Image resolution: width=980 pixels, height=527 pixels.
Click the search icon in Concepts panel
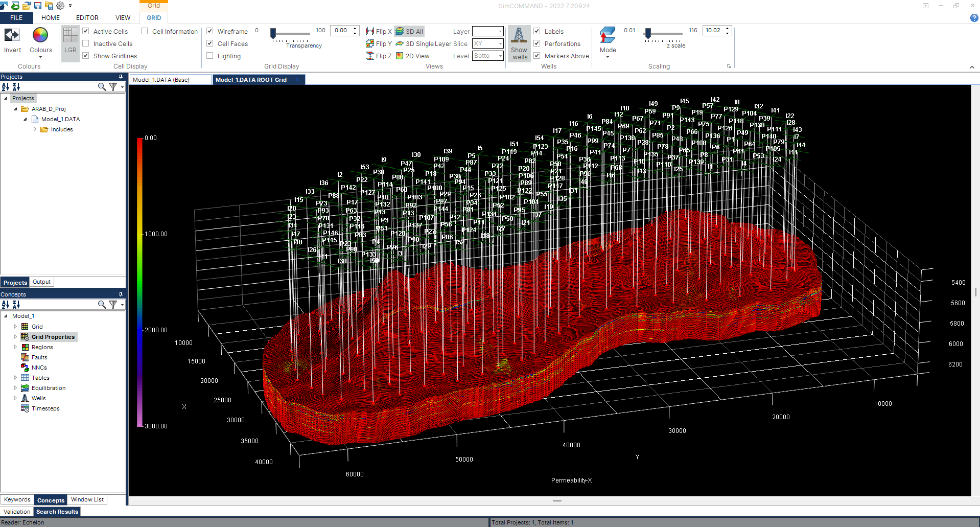click(x=102, y=305)
